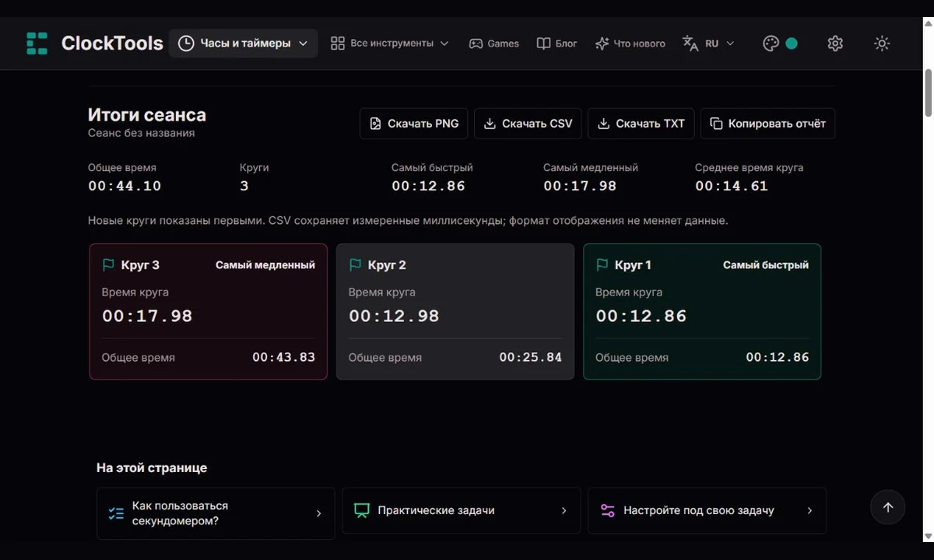Open the color theme palette icon

point(771,44)
